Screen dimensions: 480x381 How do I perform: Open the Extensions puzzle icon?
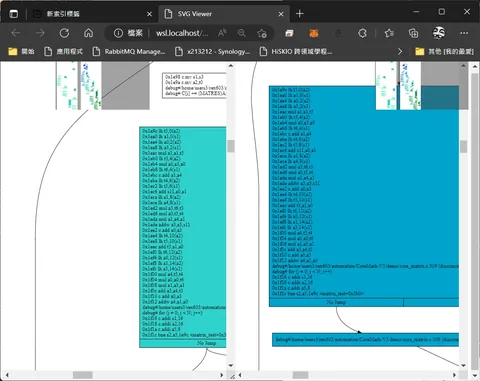(362, 33)
